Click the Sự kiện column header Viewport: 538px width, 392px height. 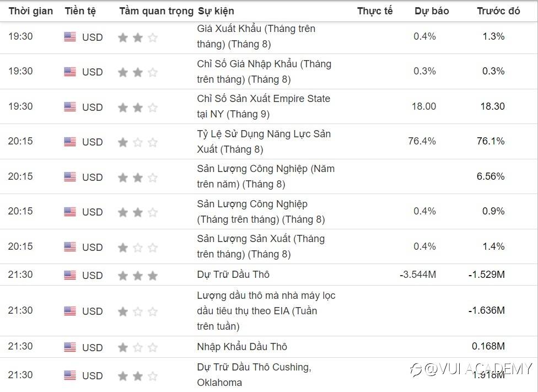(x=216, y=11)
